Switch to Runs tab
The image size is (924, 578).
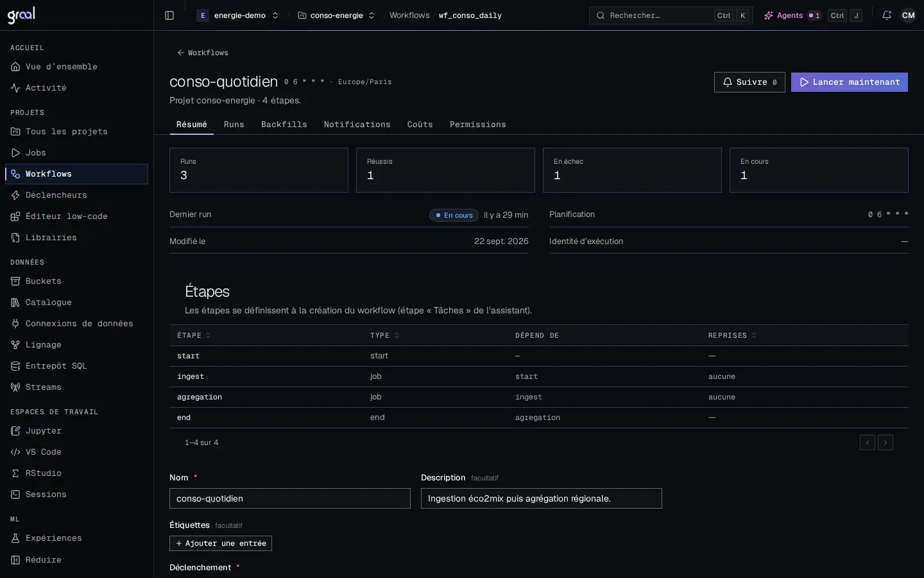pyautogui.click(x=234, y=125)
